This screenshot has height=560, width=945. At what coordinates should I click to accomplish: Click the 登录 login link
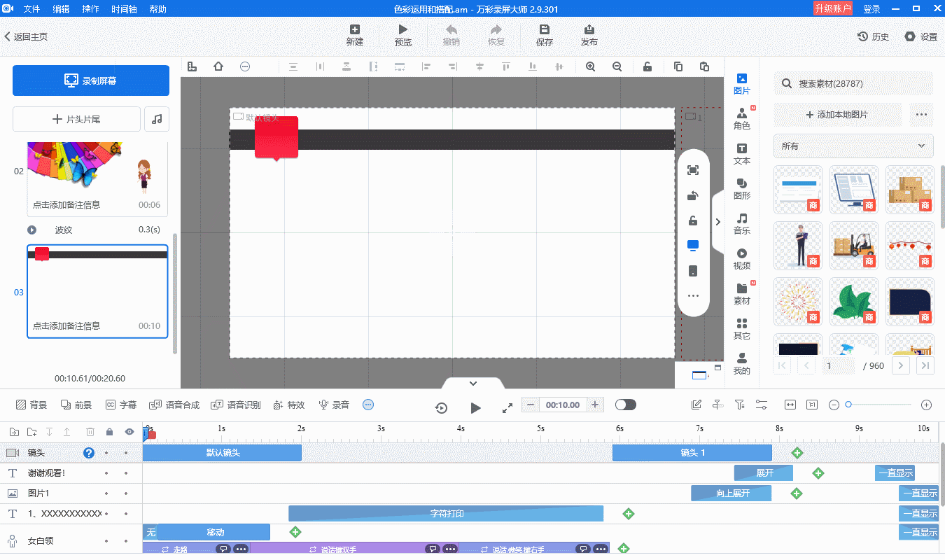(871, 9)
